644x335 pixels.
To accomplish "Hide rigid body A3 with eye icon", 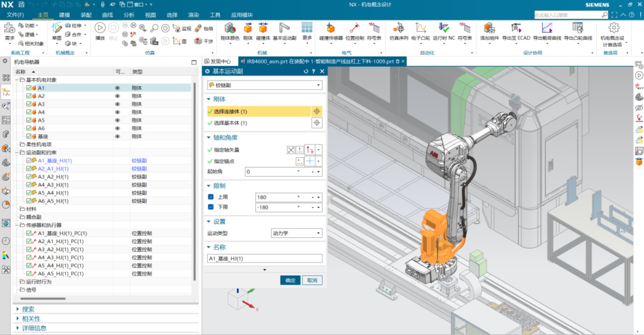I will coord(117,104).
